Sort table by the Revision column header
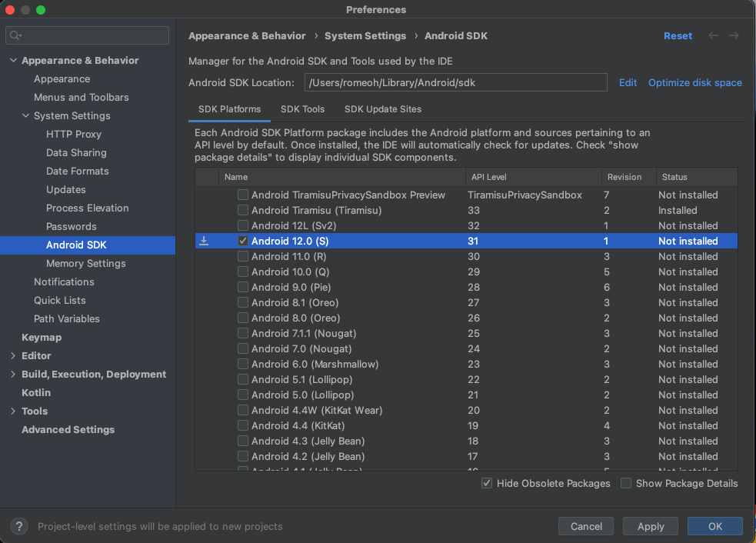Image resolution: width=756 pixels, height=543 pixels. pos(628,177)
